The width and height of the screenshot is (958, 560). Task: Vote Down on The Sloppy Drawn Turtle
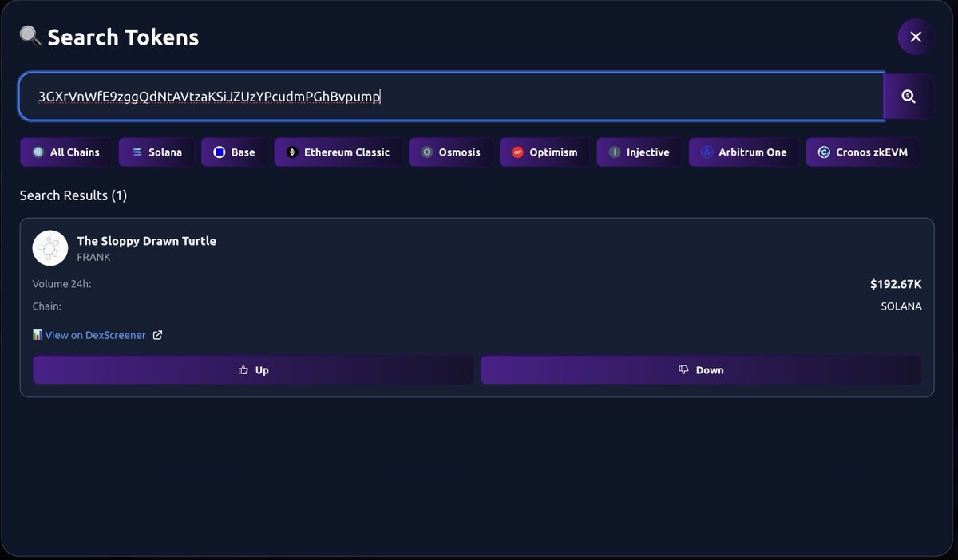coord(701,370)
